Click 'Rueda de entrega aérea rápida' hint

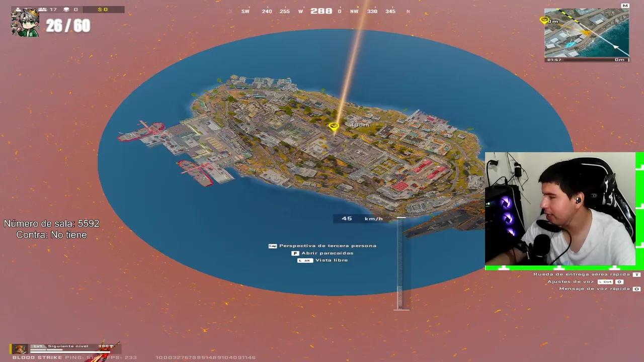[582, 275]
